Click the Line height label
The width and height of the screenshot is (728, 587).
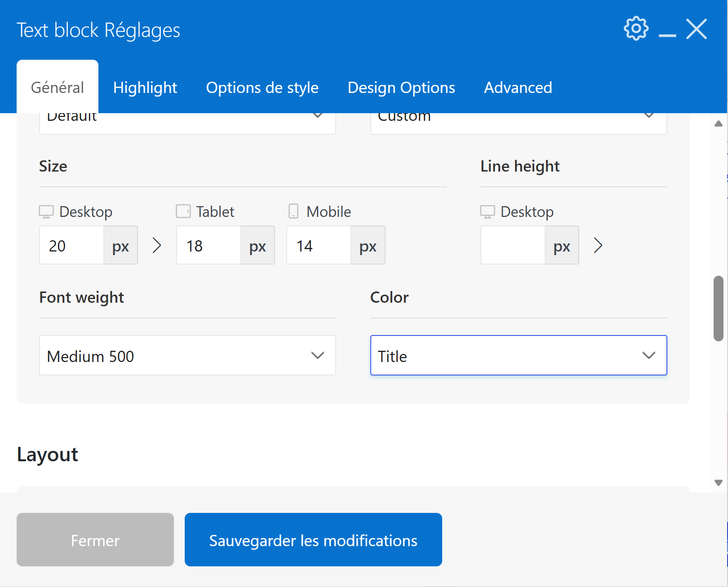click(520, 166)
